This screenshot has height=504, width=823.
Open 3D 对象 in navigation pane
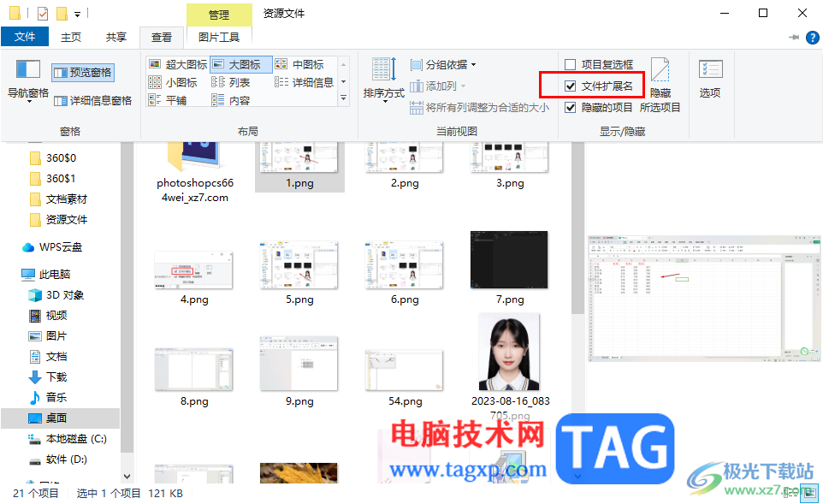click(x=56, y=295)
